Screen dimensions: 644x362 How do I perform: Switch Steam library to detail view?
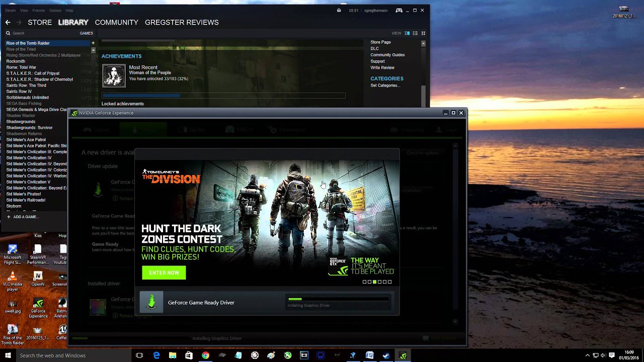(x=407, y=33)
